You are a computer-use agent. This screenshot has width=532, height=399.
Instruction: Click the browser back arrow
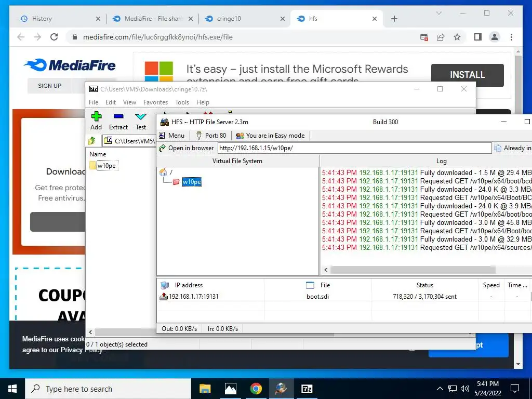pos(21,37)
